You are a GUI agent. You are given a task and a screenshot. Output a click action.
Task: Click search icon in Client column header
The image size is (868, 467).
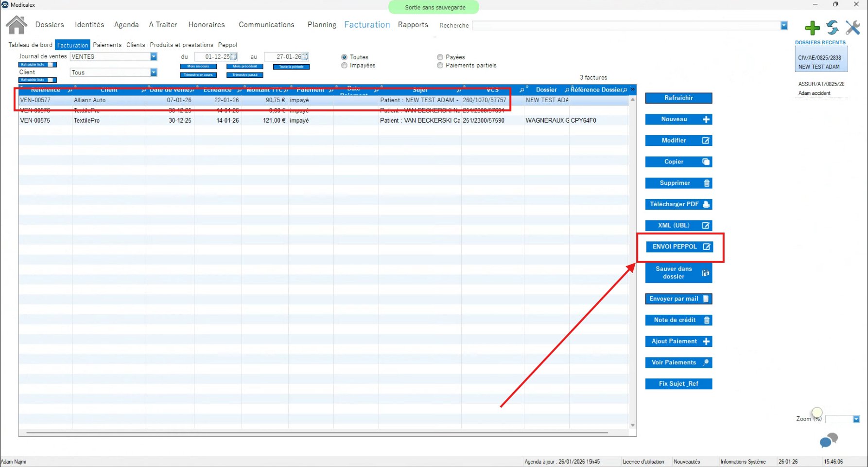[144, 90]
